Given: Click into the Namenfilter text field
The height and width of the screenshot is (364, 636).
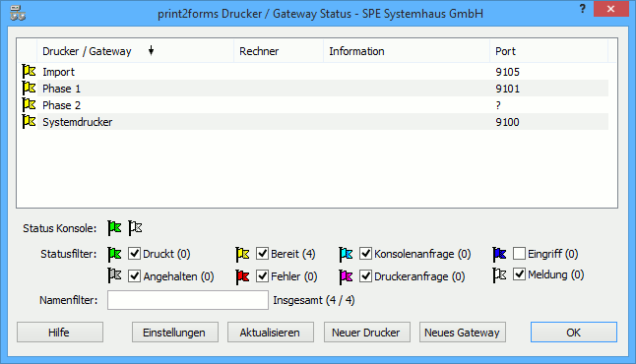Looking at the screenshot, I should tap(188, 300).
